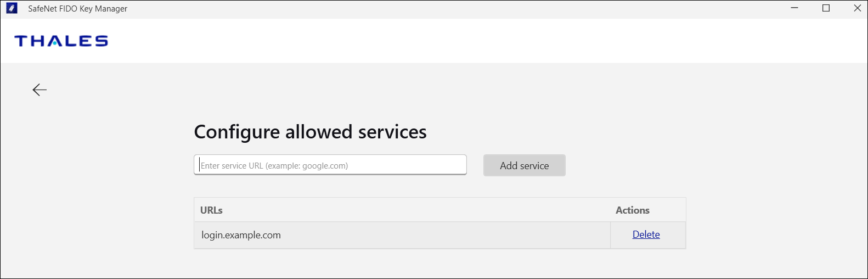Screen dimensions: 868x279
Task: Click the Configure allowed services heading
Action: point(310,132)
